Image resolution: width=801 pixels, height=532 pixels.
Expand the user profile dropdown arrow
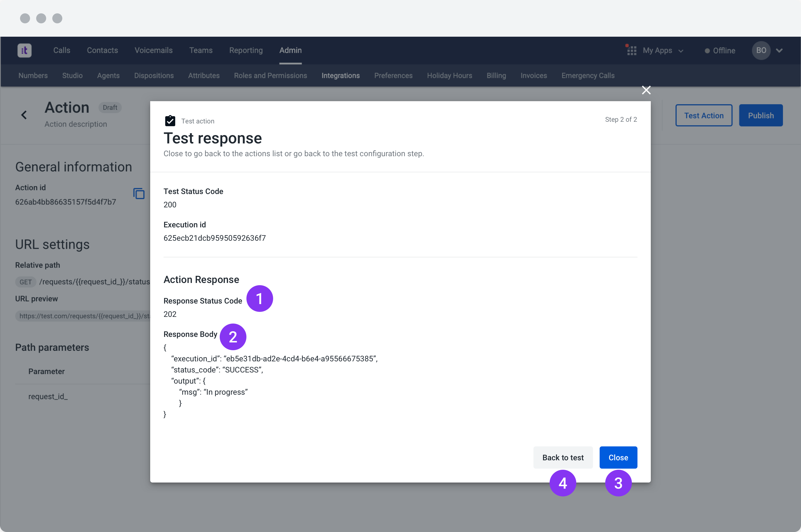point(779,51)
